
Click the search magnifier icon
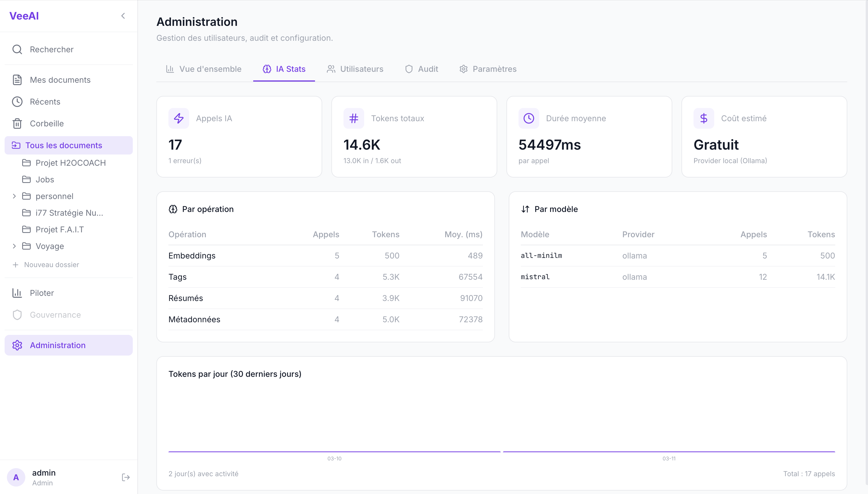17,49
